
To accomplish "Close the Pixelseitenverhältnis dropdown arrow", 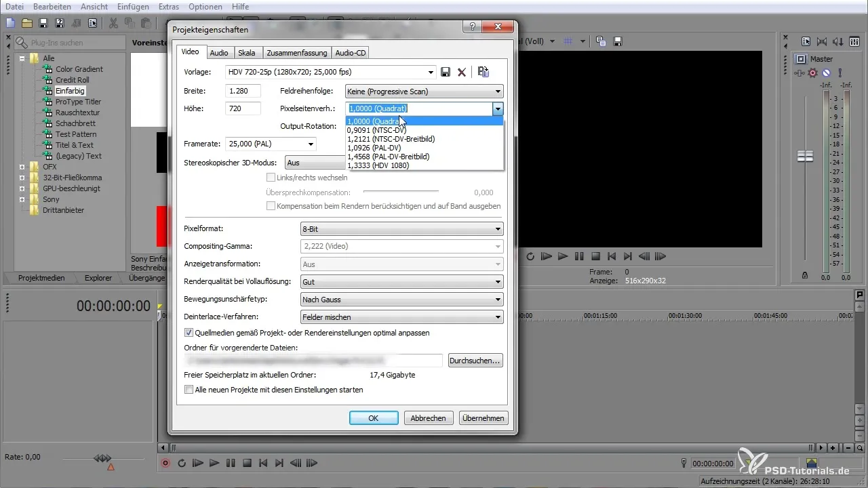I will coord(498,108).
